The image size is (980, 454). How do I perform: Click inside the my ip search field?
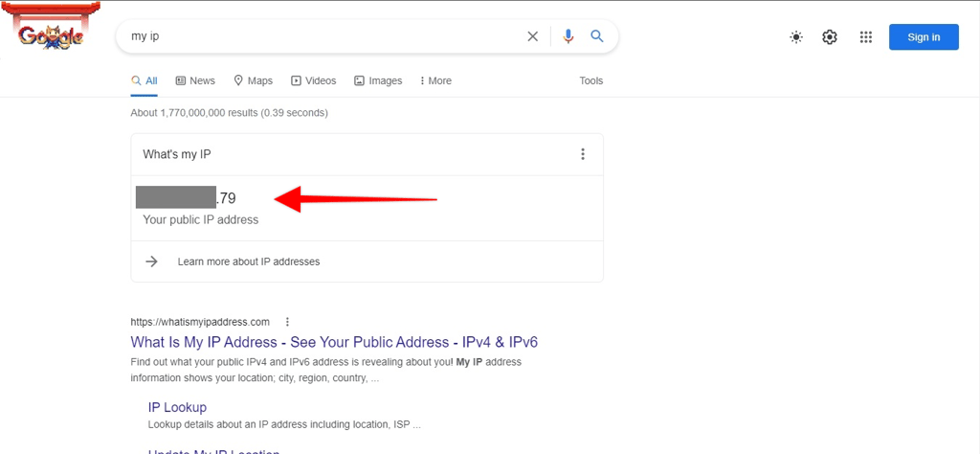point(322,36)
